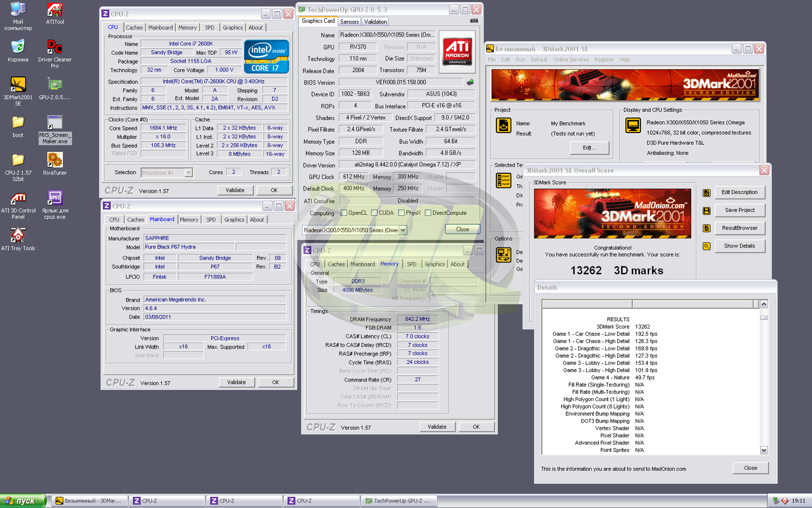Open the About tab in top CPU-Z window
This screenshot has width=812, height=508.
(x=256, y=28)
